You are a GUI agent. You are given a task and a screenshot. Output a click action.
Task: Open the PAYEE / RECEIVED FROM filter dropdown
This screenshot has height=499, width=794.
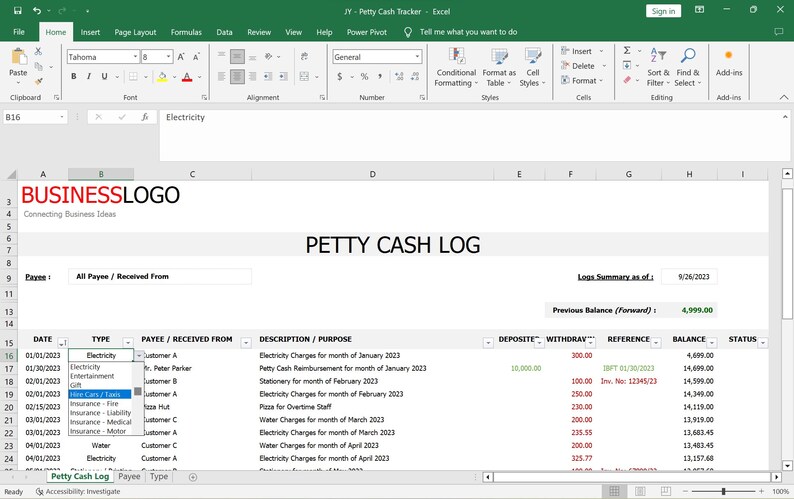(x=246, y=343)
